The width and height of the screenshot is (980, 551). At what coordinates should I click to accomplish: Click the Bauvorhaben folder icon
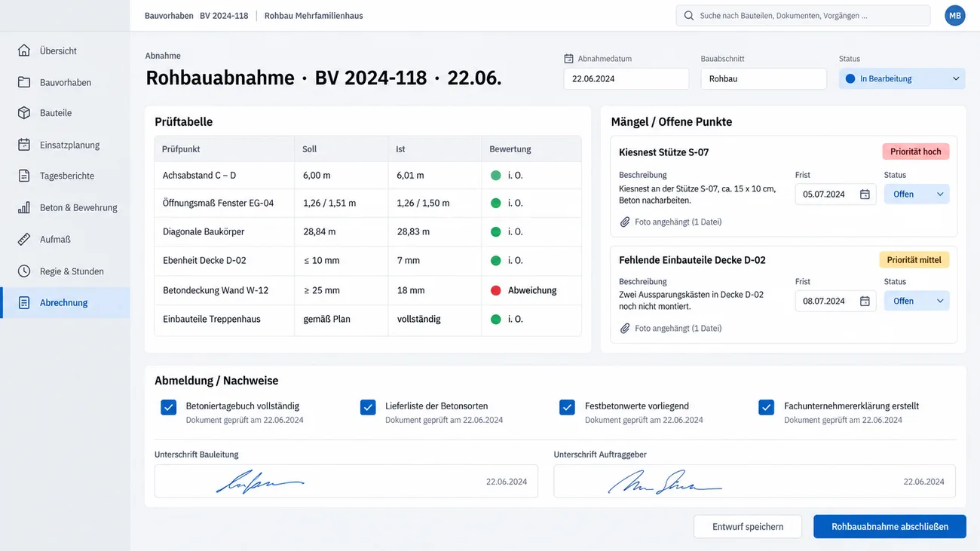coord(24,82)
